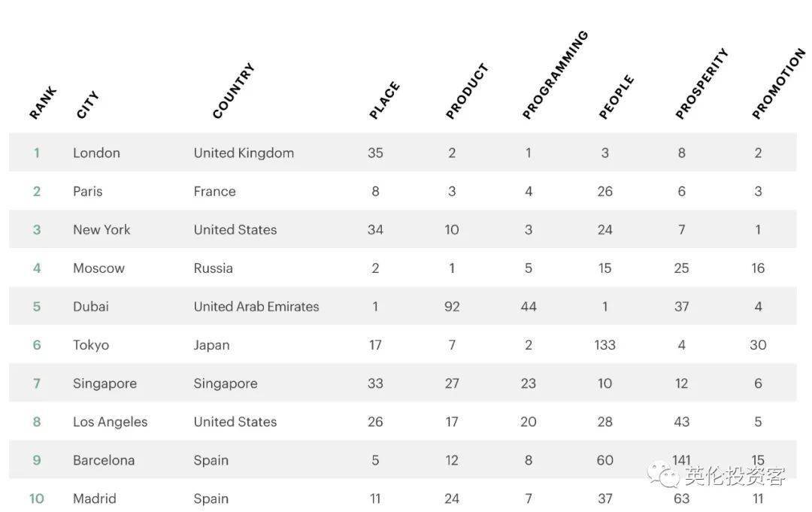
Task: Click the PEOPLE column header
Action: pos(617,98)
